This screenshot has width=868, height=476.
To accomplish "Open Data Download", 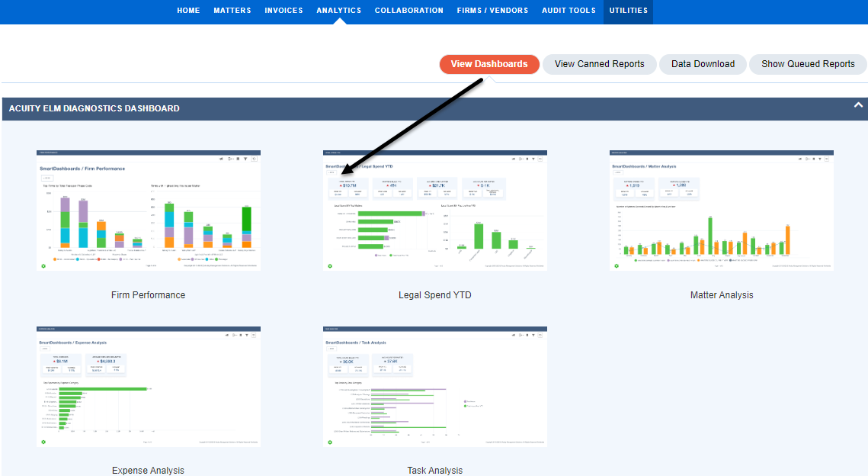I will coord(703,64).
